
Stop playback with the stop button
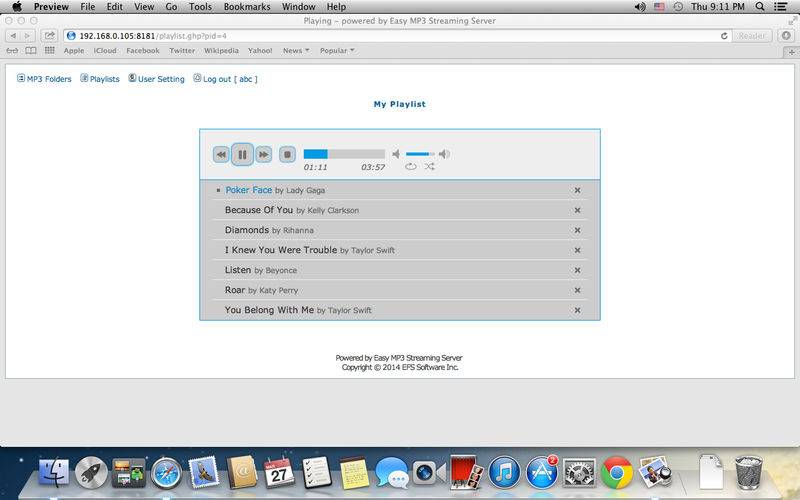[287, 154]
